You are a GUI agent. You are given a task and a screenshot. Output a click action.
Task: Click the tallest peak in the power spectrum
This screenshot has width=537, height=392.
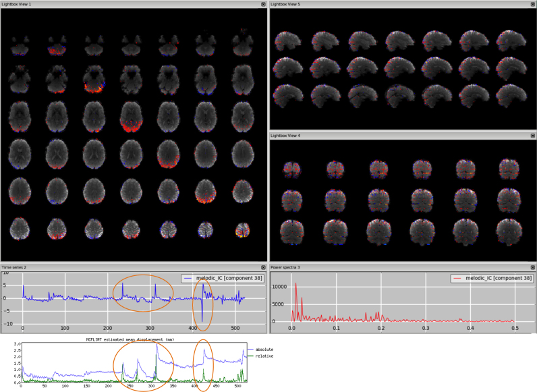click(295, 285)
